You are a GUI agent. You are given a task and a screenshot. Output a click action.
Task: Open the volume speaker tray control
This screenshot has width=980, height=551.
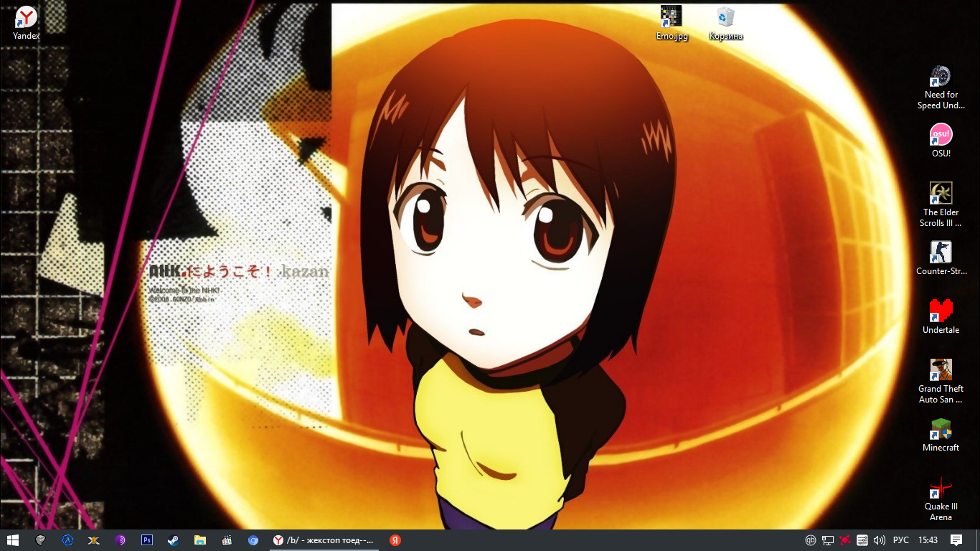(880, 540)
